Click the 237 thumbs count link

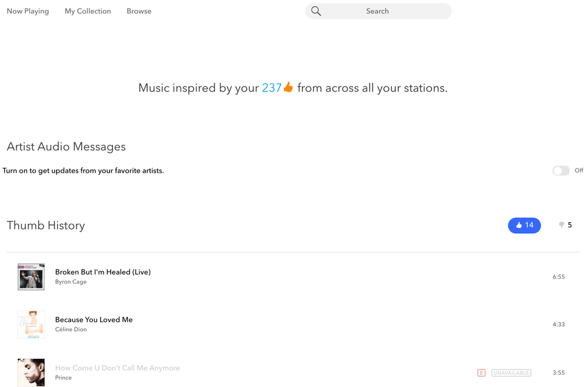coord(271,88)
